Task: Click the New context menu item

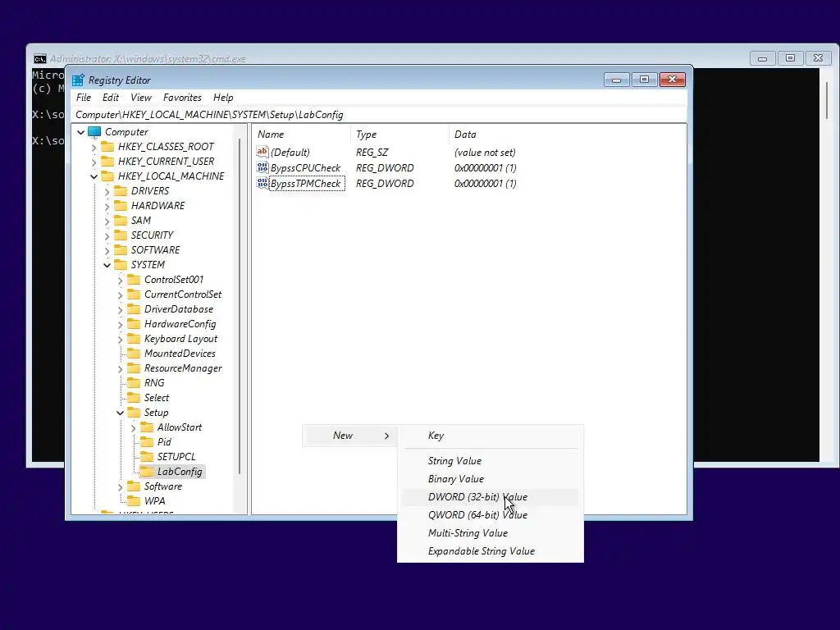Action: tap(349, 436)
